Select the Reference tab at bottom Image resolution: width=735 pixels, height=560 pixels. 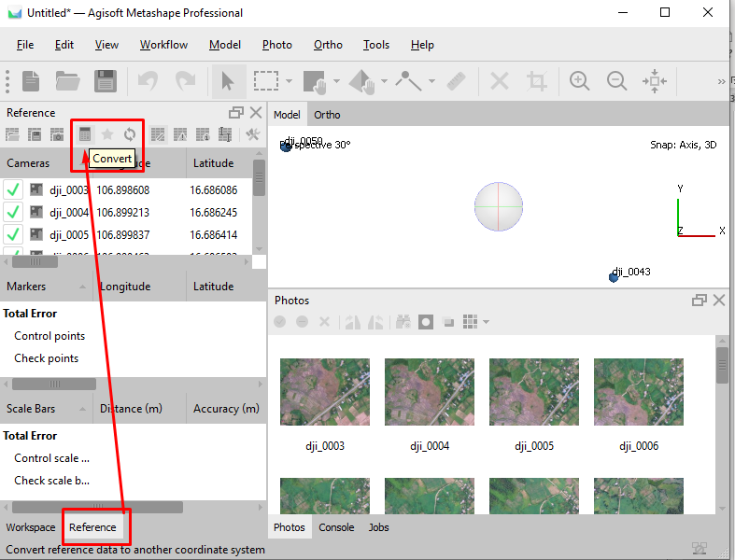(x=92, y=527)
